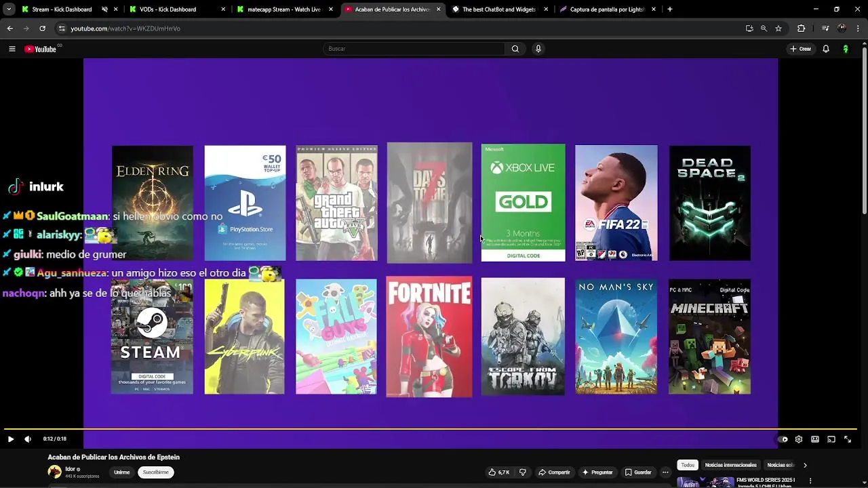
Task: Subscribe with the Suscribirme button
Action: click(x=156, y=472)
